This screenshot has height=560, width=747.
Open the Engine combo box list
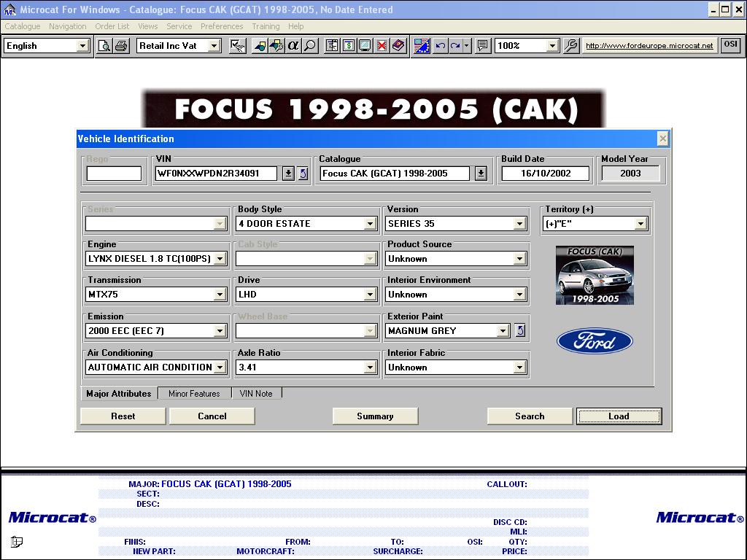[220, 259]
